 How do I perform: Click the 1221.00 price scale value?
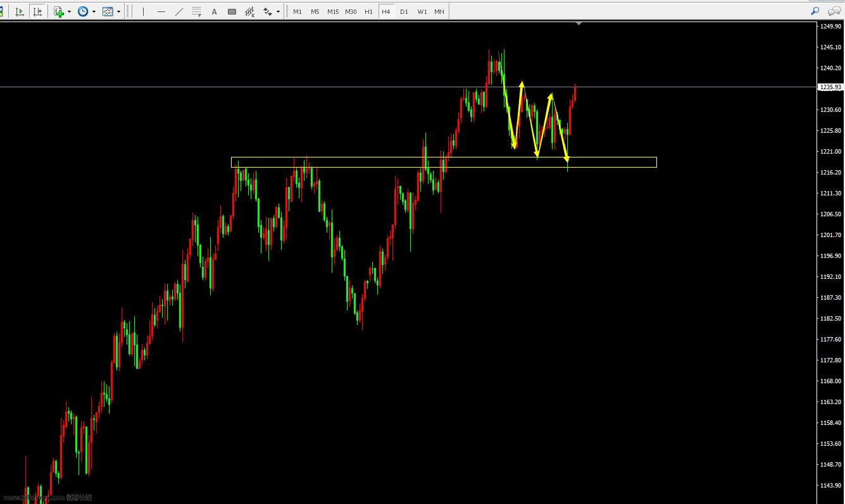point(831,151)
